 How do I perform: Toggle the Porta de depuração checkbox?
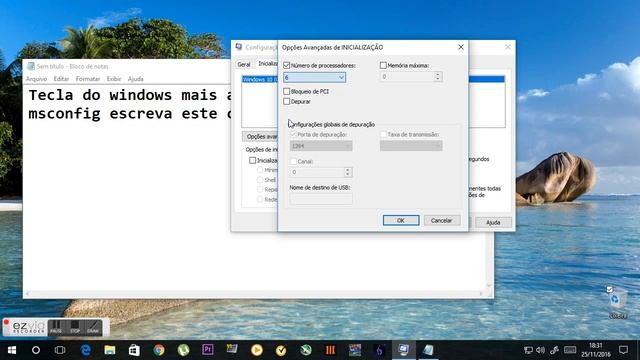(x=293, y=134)
